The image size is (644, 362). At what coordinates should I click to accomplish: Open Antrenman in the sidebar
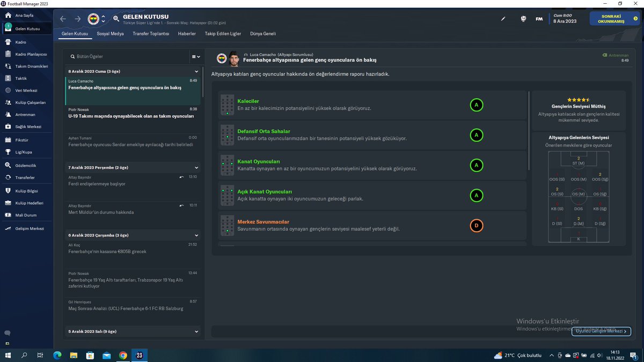tap(26, 115)
